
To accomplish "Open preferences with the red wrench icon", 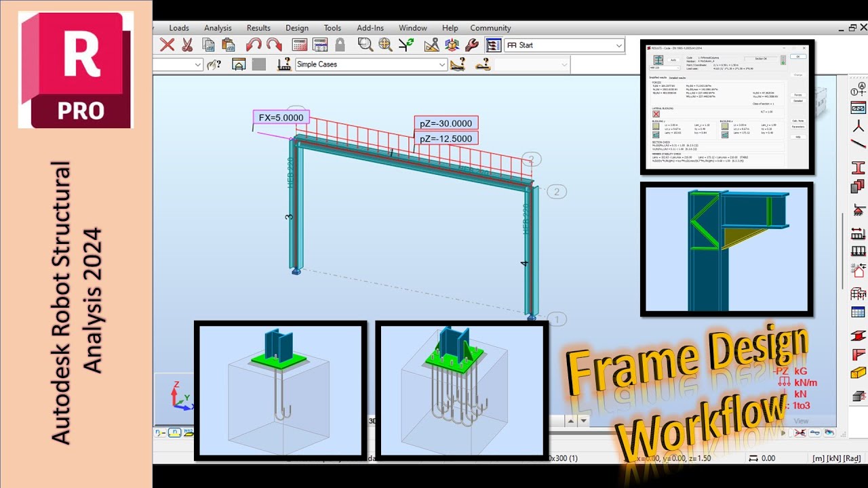I will click(473, 45).
